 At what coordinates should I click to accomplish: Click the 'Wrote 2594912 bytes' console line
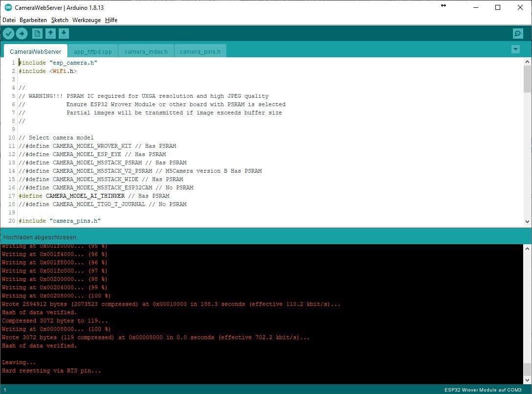(x=171, y=304)
